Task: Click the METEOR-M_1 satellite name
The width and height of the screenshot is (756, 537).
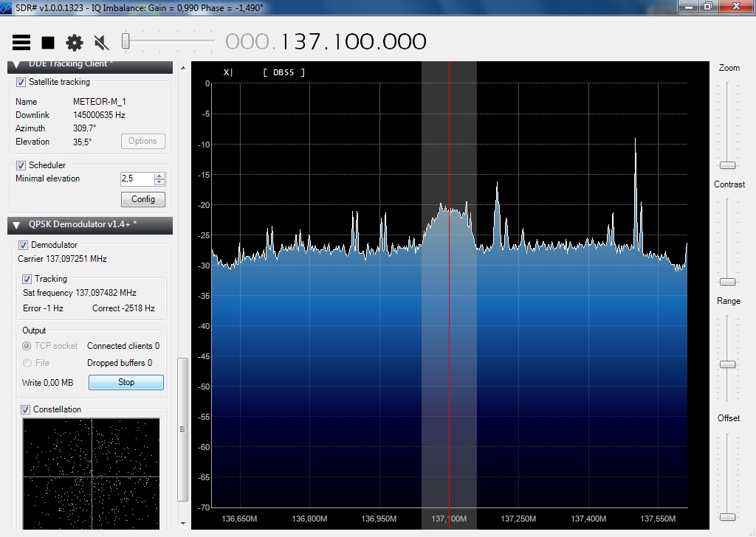Action: [100, 102]
